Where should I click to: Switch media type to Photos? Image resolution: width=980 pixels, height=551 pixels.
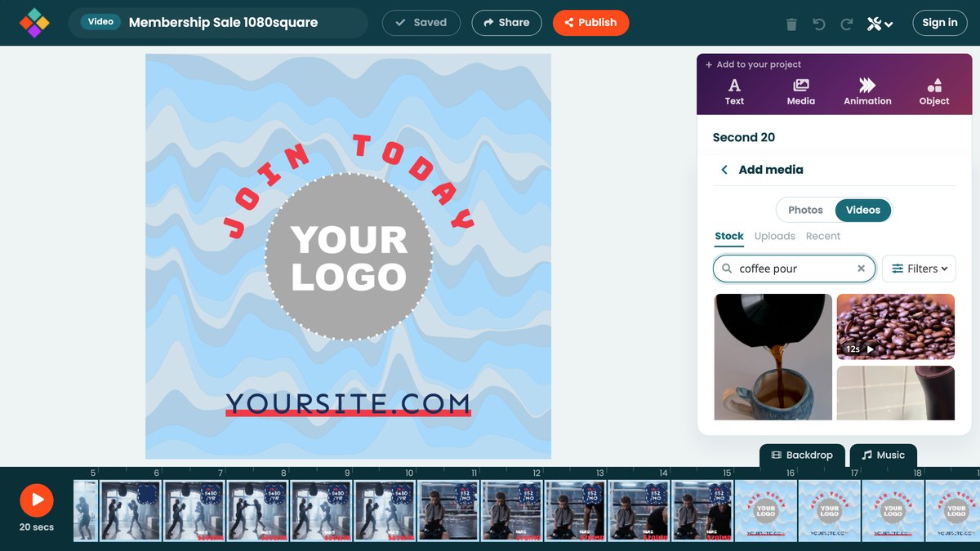coord(805,210)
